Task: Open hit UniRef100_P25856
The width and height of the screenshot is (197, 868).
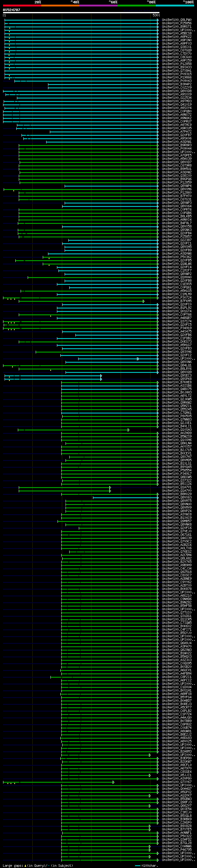Action: 176,23
